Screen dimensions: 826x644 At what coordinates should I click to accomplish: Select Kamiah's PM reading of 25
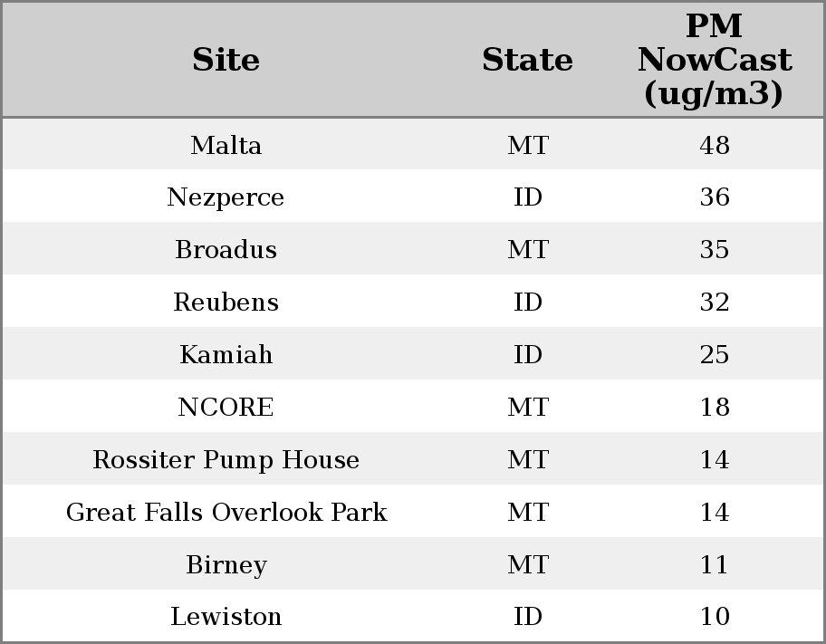tap(714, 354)
